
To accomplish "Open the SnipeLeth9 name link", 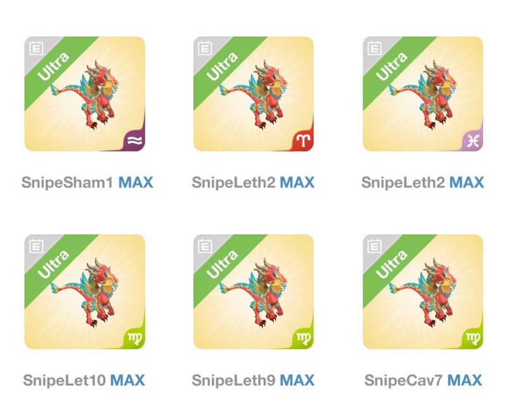I will (x=233, y=380).
